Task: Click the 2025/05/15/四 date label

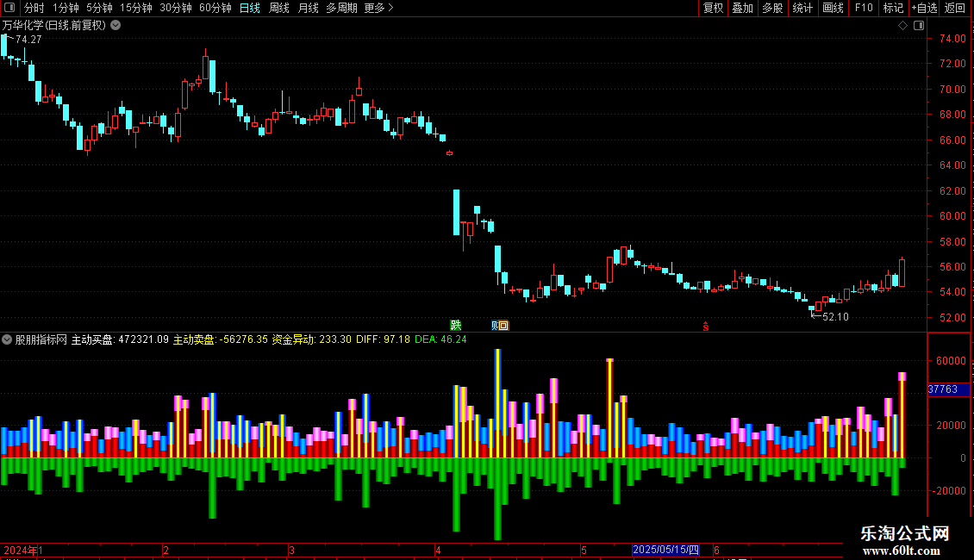Action: [x=666, y=550]
